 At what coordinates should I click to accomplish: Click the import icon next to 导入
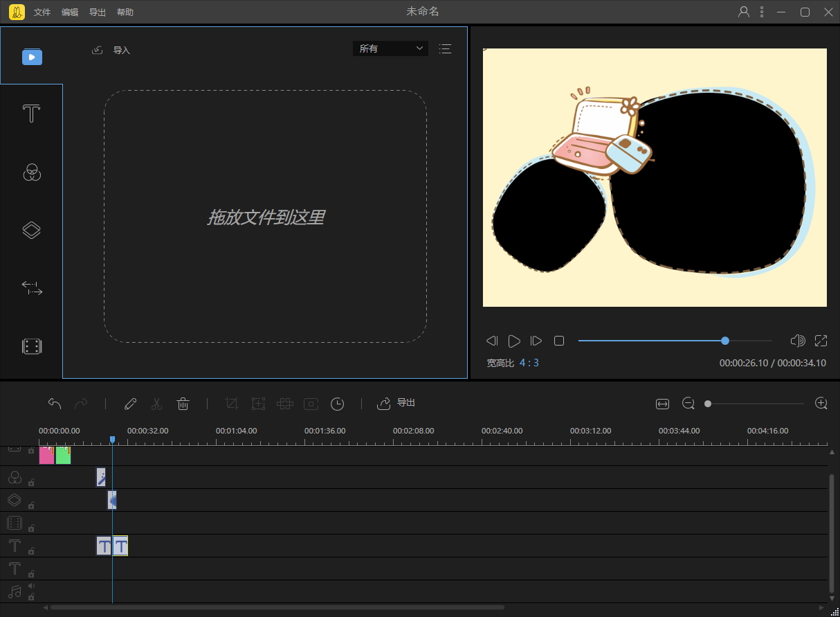[x=98, y=50]
